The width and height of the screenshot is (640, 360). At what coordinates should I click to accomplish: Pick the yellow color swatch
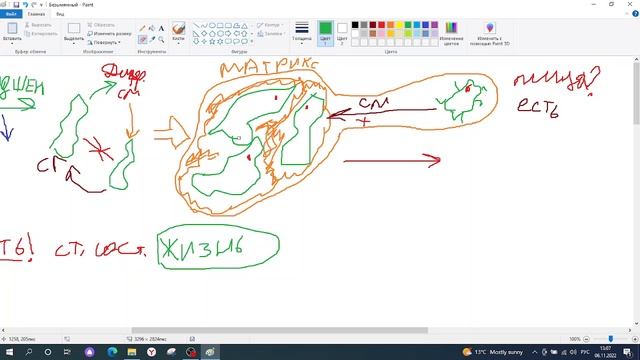pos(399,25)
